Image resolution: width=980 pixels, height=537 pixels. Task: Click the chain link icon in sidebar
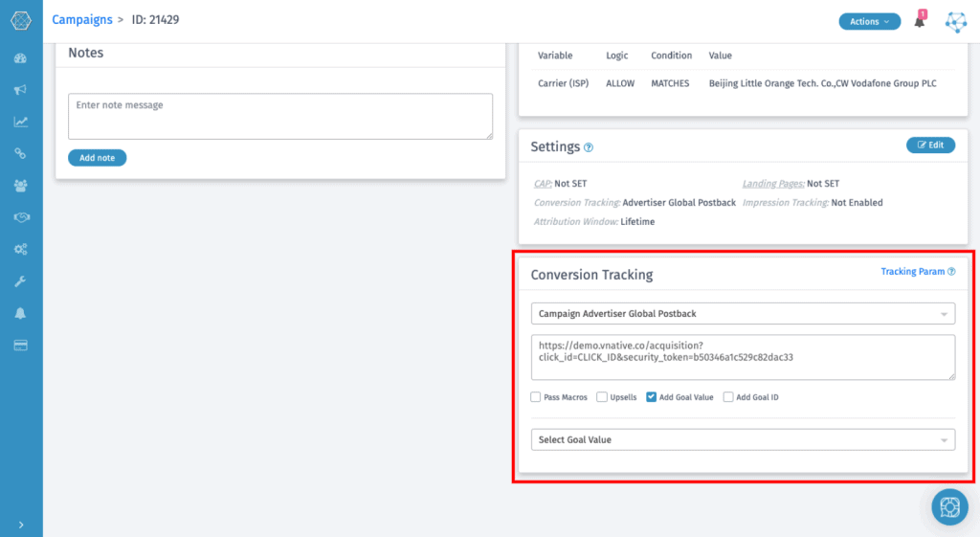click(x=20, y=153)
